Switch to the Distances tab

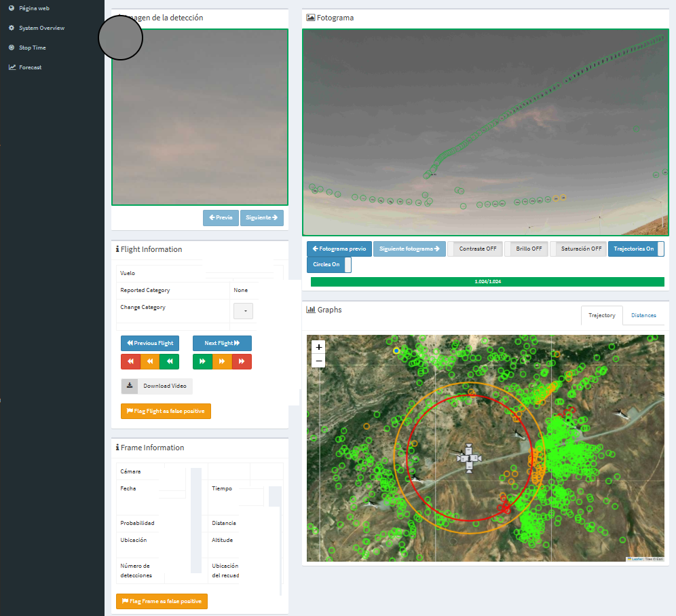[643, 315]
